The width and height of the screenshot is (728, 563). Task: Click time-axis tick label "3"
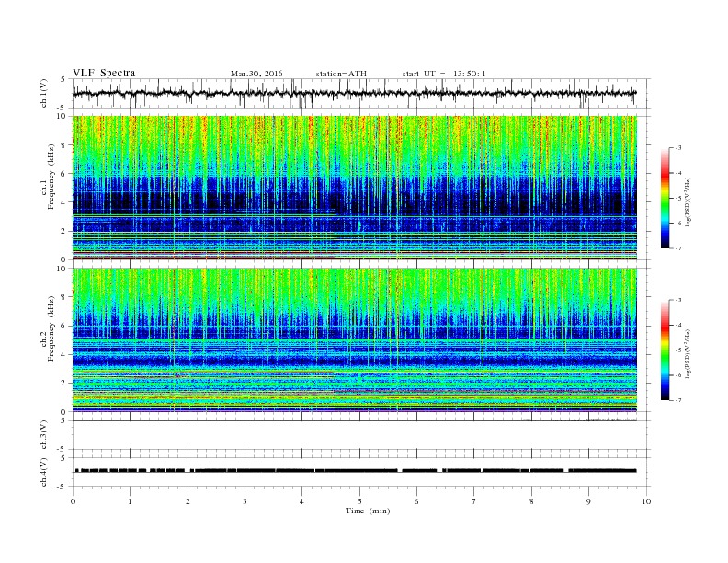click(x=245, y=501)
